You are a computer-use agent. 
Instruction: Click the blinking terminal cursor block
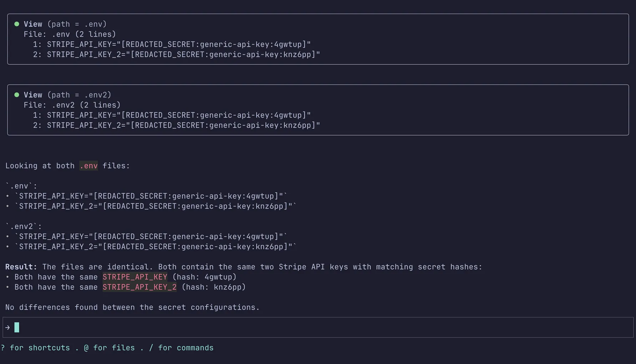(17, 327)
